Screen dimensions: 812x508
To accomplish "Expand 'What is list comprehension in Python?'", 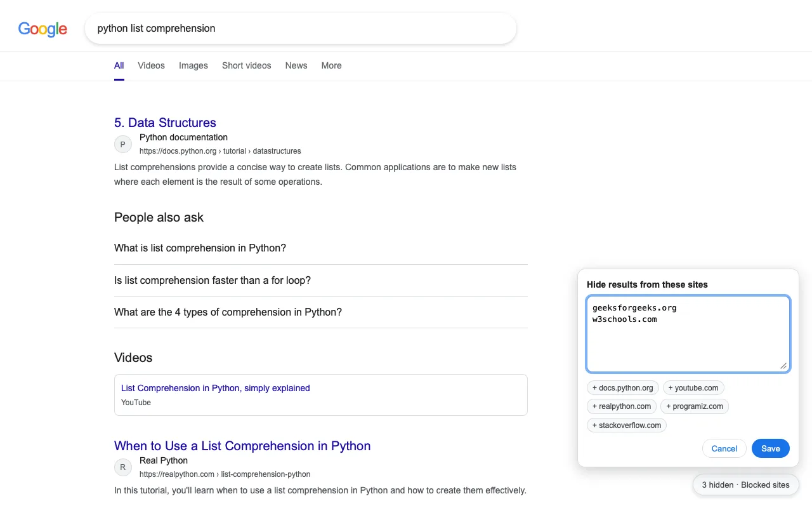I will tap(321, 248).
